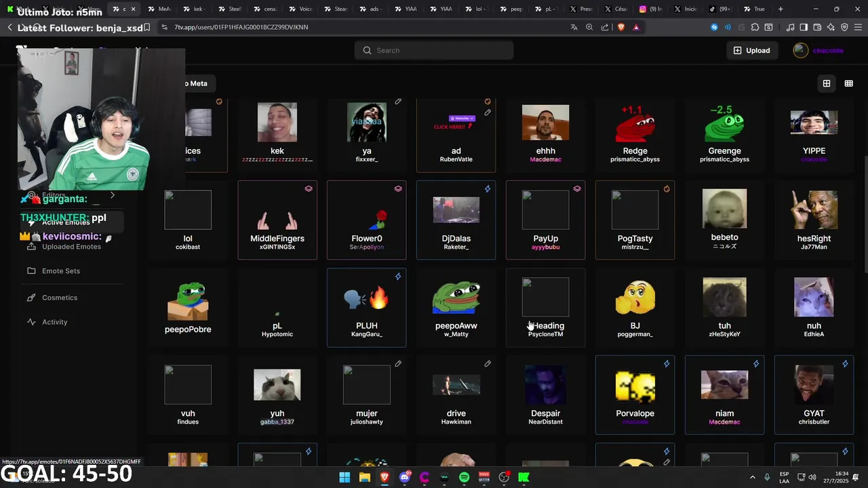868x488 pixels.
Task: Open Brave Leo AI sparkle icon
Action: (x=831, y=27)
